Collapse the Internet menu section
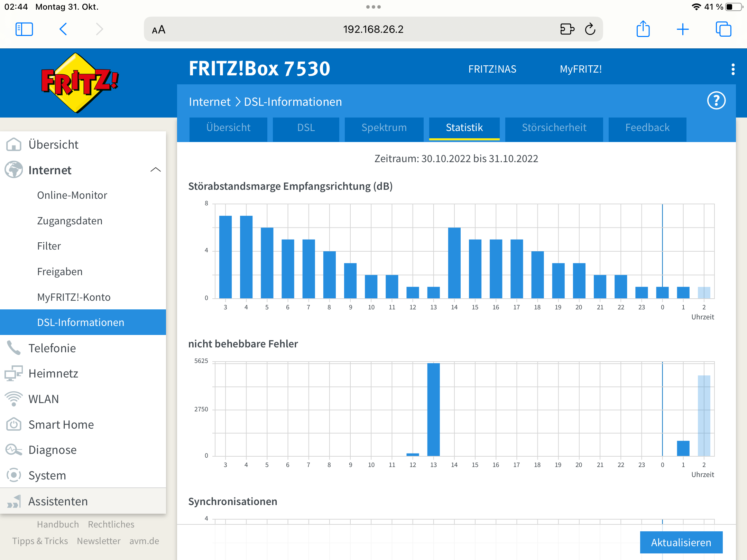The width and height of the screenshot is (747, 560). (x=156, y=170)
